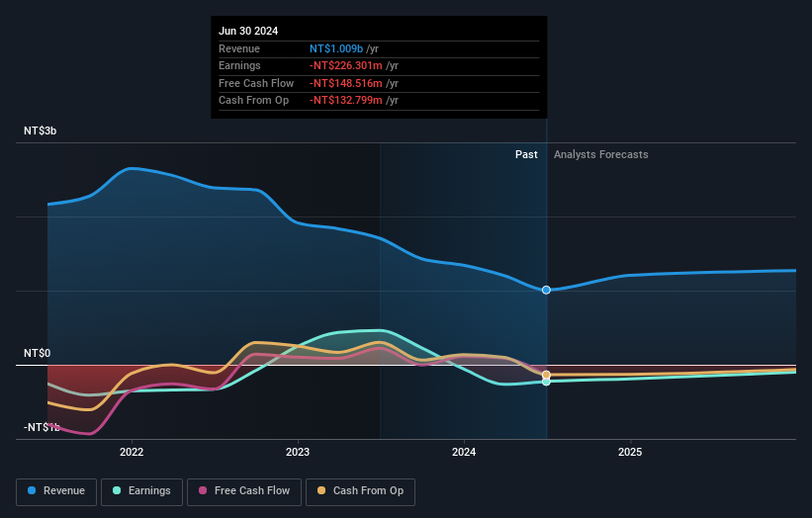The height and width of the screenshot is (518, 812).
Task: Toggle the Revenue legend series
Action: [56, 491]
